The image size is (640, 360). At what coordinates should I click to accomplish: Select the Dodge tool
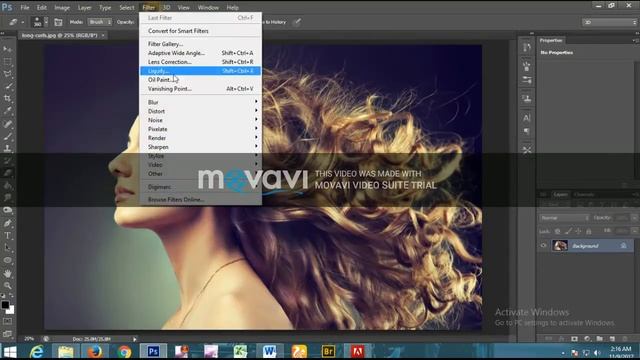8,210
